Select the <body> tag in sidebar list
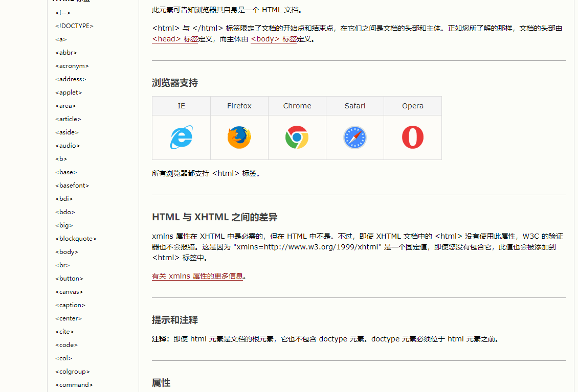This screenshot has height=392, width=578. coord(66,251)
